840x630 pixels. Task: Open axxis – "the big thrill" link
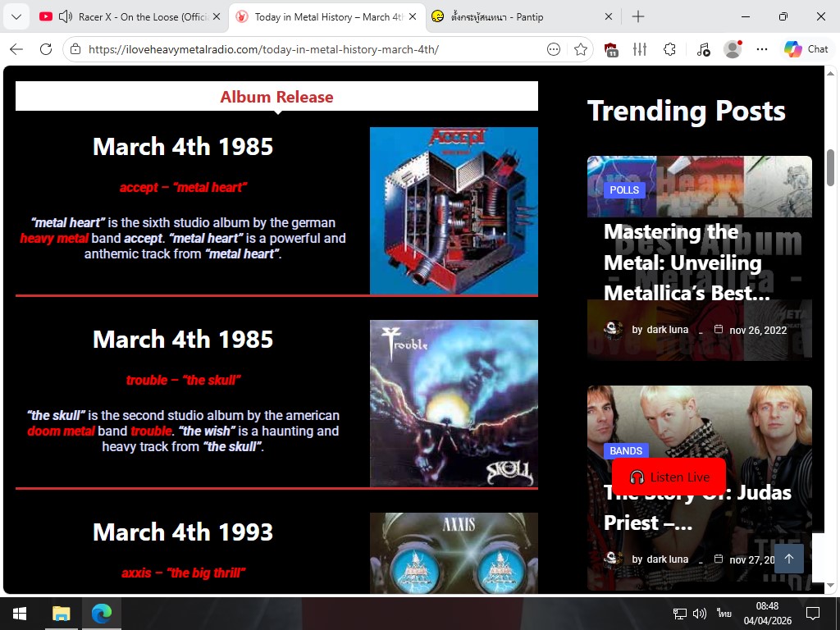[x=183, y=573]
